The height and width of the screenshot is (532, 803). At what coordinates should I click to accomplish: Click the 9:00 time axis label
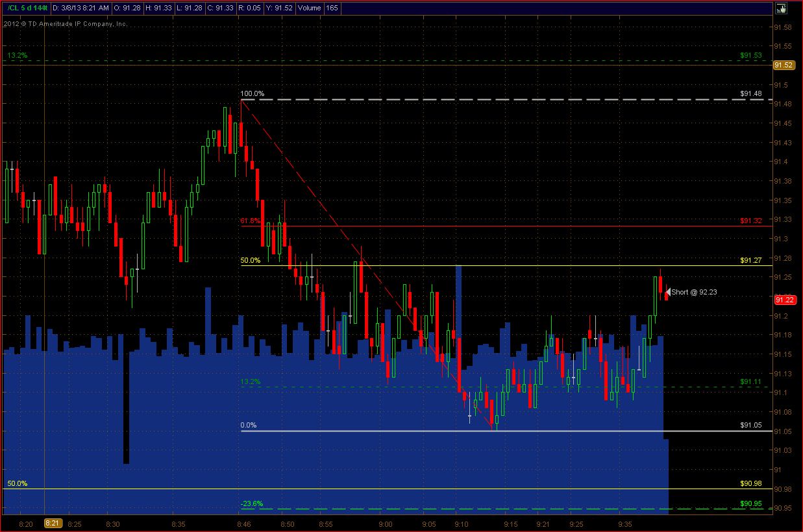385,523
